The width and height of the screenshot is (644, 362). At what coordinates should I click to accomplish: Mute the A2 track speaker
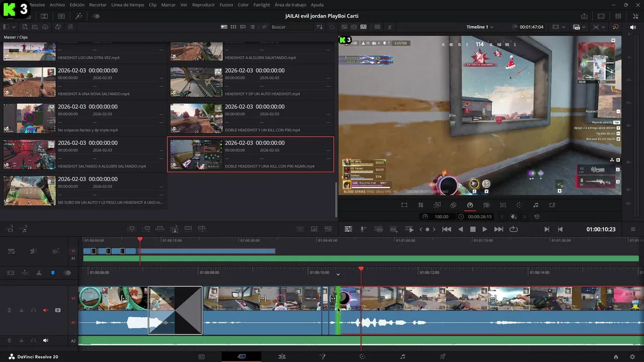coord(45,340)
